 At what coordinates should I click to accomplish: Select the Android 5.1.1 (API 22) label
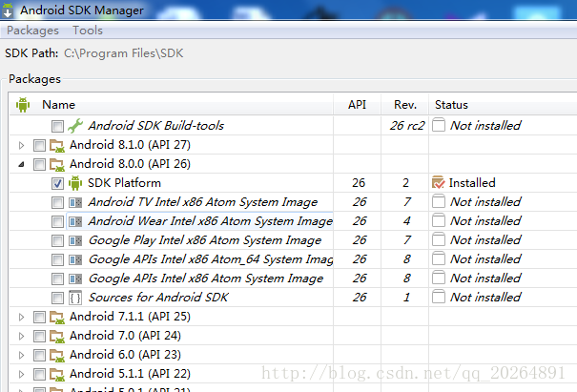click(x=130, y=374)
